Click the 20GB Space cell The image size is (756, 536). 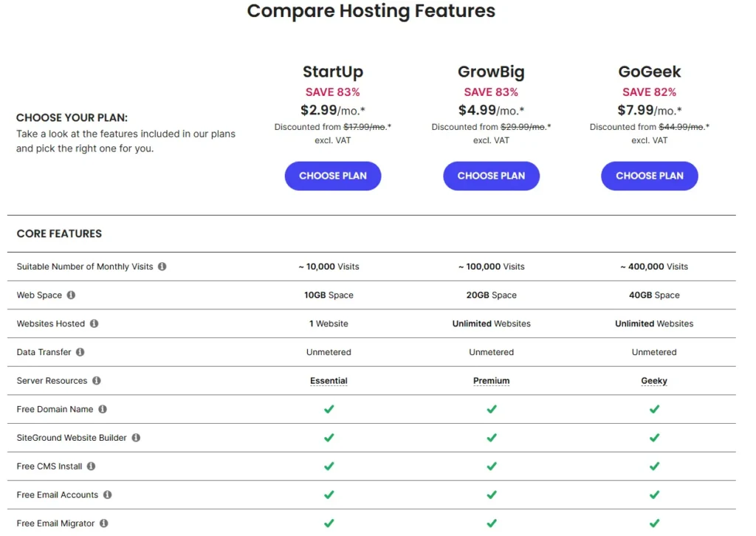491,295
